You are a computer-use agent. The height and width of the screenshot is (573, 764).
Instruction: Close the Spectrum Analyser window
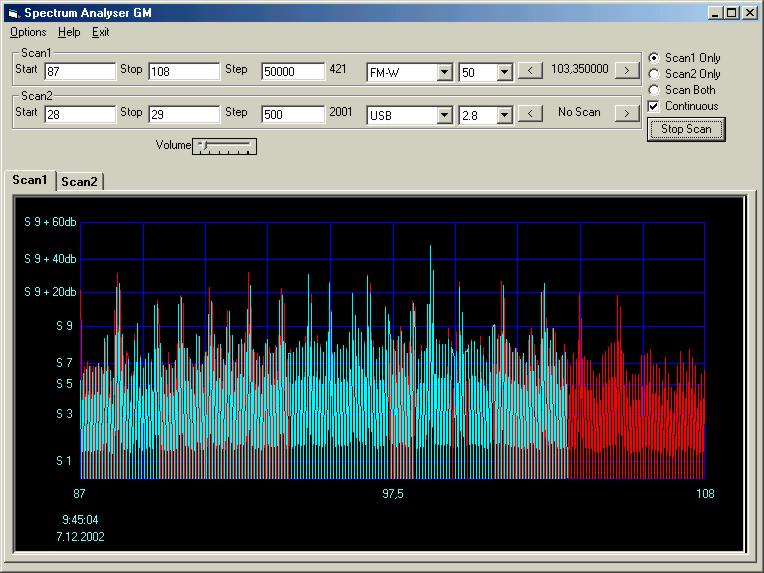point(749,13)
